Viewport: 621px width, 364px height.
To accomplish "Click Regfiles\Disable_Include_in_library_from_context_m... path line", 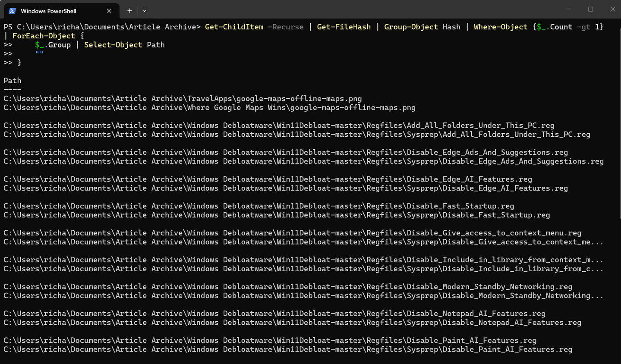I will [x=303, y=260].
